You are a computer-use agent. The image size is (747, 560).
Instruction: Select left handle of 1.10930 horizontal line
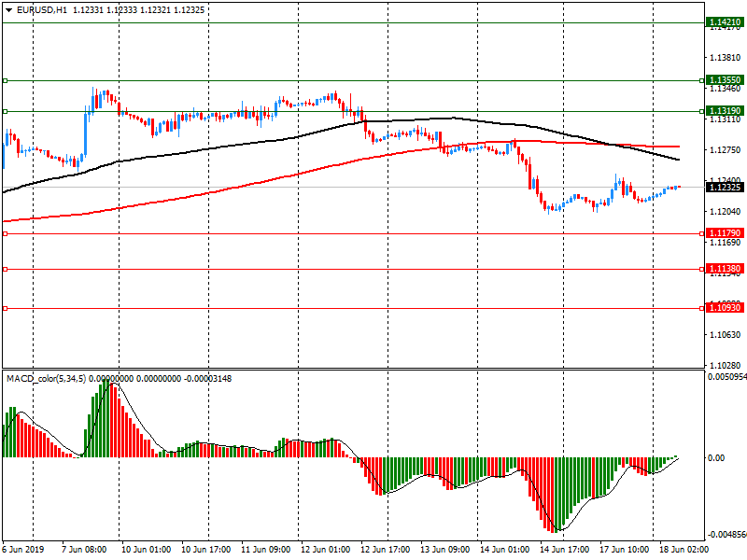pos(6,309)
